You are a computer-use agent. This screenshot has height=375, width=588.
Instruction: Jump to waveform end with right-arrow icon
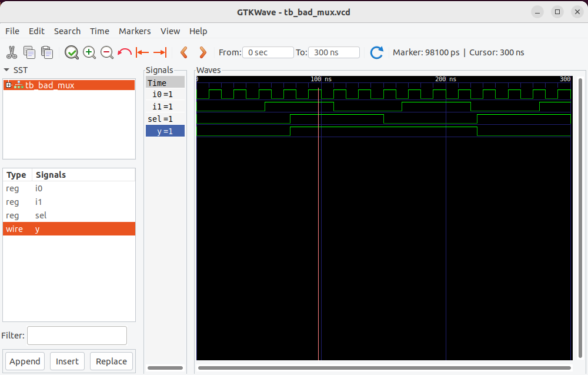click(159, 52)
